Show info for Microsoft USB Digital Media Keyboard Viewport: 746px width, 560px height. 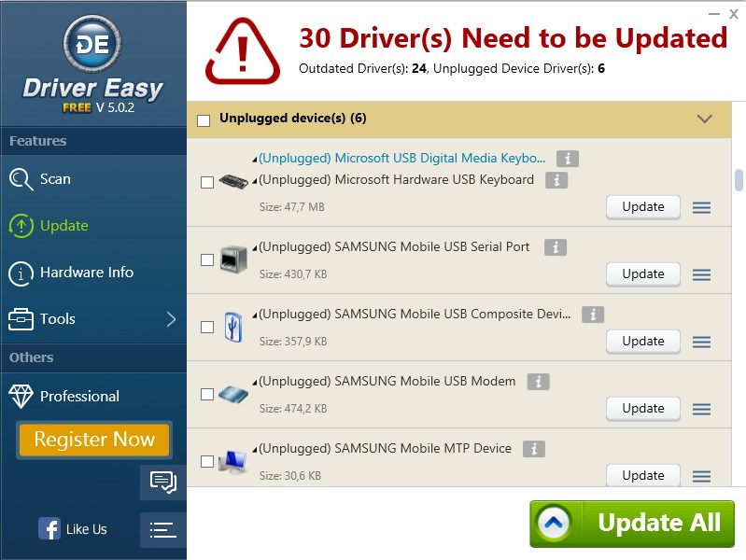[x=568, y=159]
